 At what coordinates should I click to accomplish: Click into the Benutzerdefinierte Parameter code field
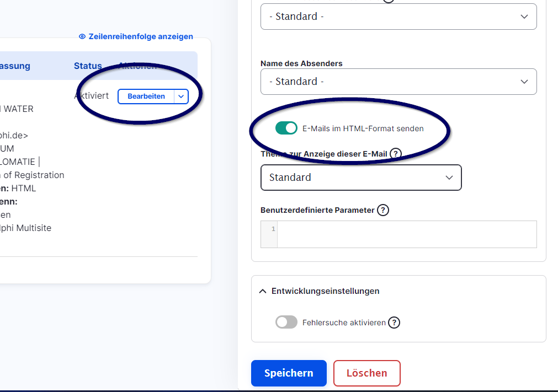406,234
